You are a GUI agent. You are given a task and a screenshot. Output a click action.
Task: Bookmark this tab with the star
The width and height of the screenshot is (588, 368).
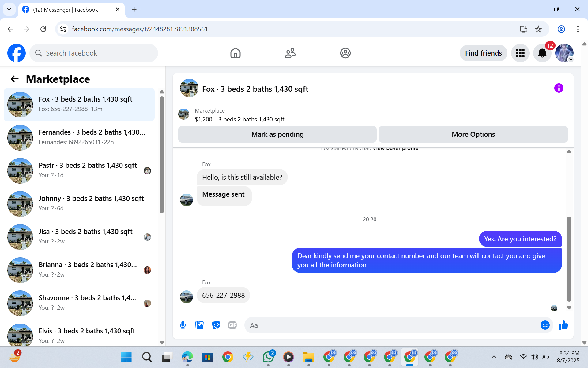[538, 29]
